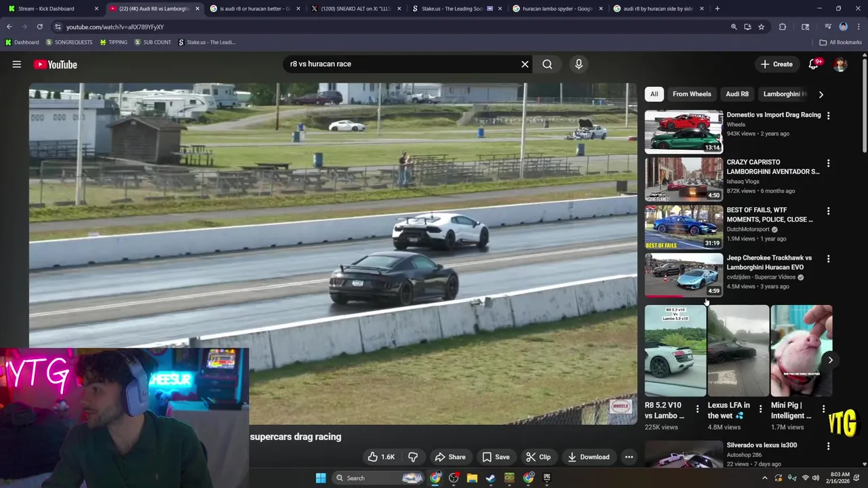
Task: Open options for Silverado vs lexus is300
Action: [828, 446]
